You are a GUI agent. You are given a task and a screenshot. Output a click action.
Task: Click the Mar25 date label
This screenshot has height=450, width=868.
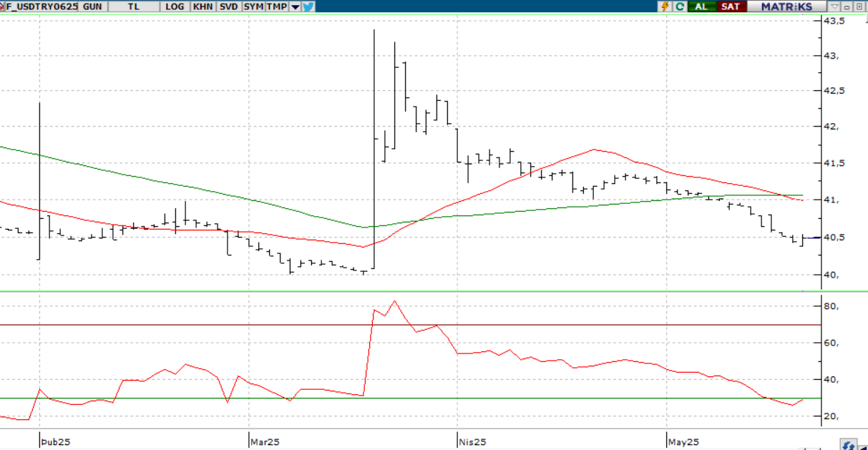265,442
